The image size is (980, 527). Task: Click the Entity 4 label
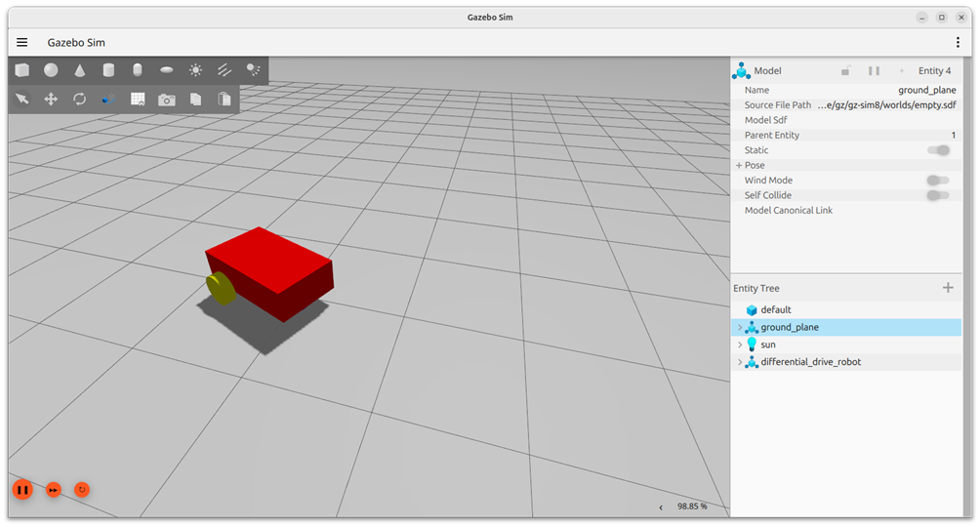click(x=934, y=70)
